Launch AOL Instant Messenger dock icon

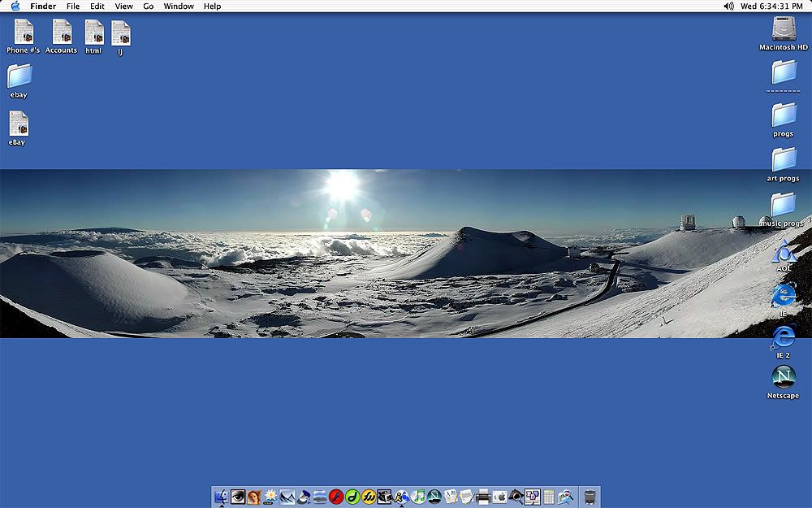(401, 497)
